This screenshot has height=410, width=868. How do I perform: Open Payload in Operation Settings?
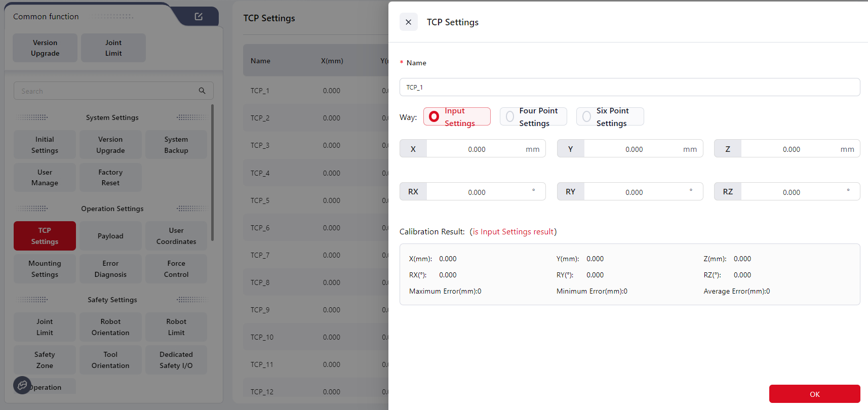[110, 236]
